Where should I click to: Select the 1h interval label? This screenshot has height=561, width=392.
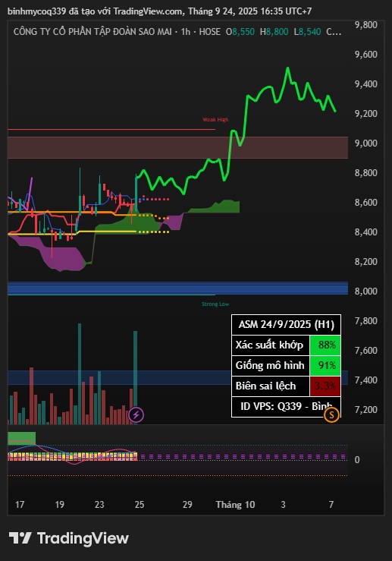[x=186, y=31]
